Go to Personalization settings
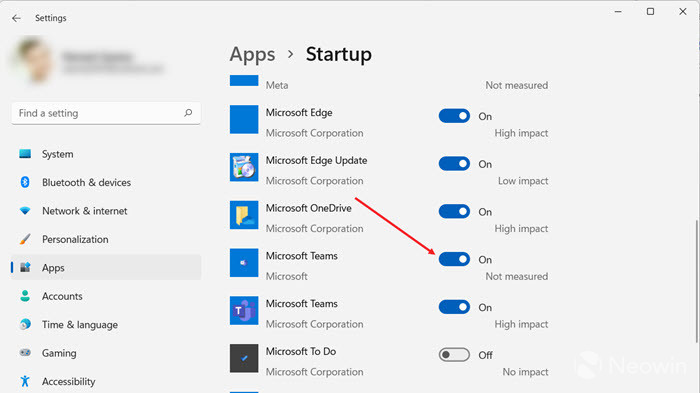This screenshot has height=393, width=700. click(x=106, y=239)
